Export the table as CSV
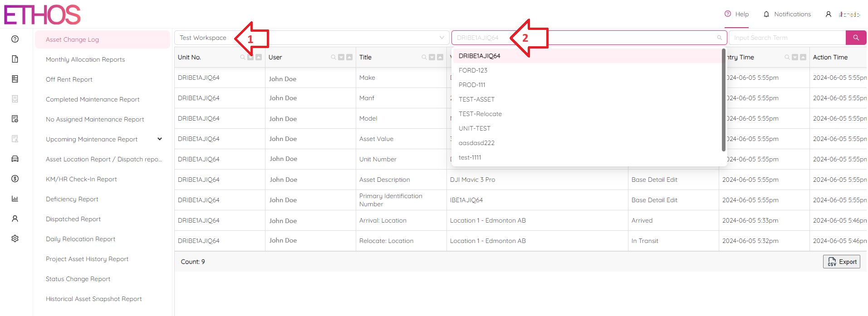Image resolution: width=868 pixels, height=316 pixels. coord(841,262)
